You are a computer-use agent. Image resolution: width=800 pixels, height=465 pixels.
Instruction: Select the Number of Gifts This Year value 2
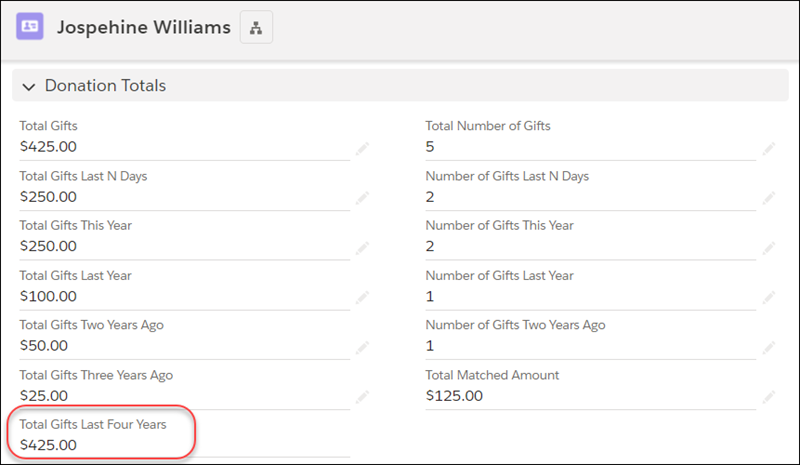click(x=430, y=246)
